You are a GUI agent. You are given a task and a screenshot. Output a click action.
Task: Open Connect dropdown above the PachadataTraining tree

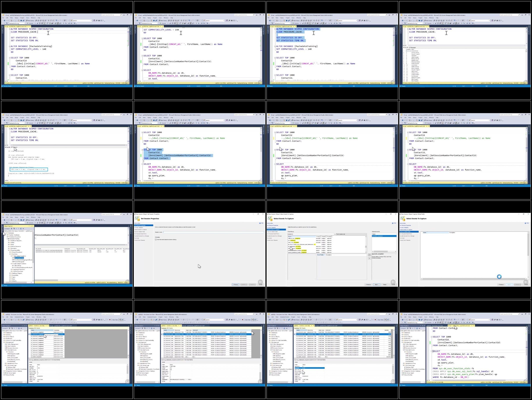[x=7, y=229]
